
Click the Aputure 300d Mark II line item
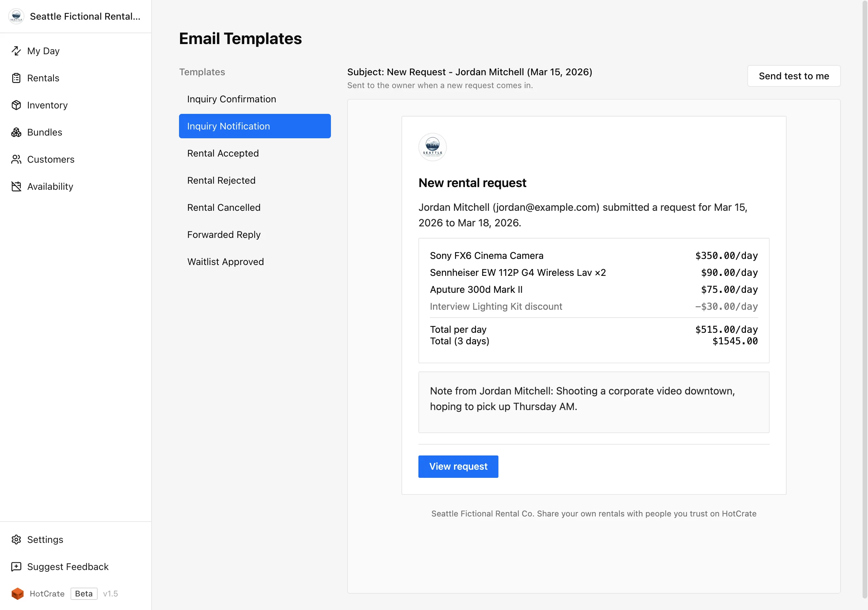pos(476,289)
